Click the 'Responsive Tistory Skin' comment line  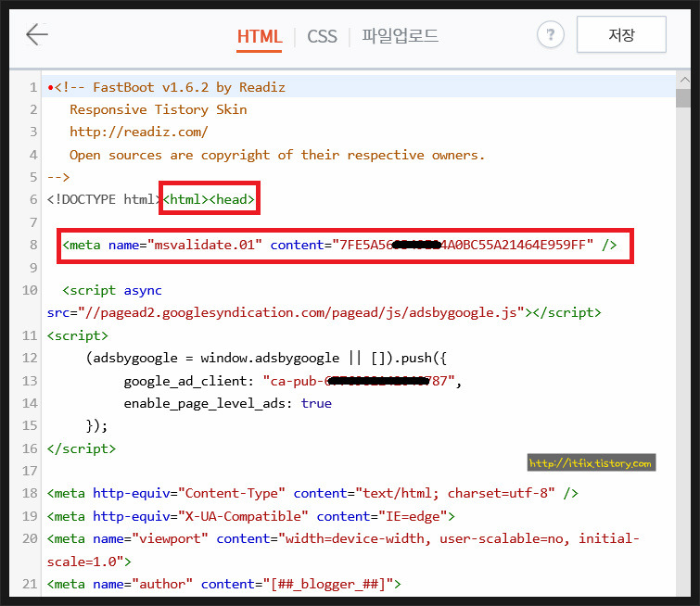[x=158, y=109]
